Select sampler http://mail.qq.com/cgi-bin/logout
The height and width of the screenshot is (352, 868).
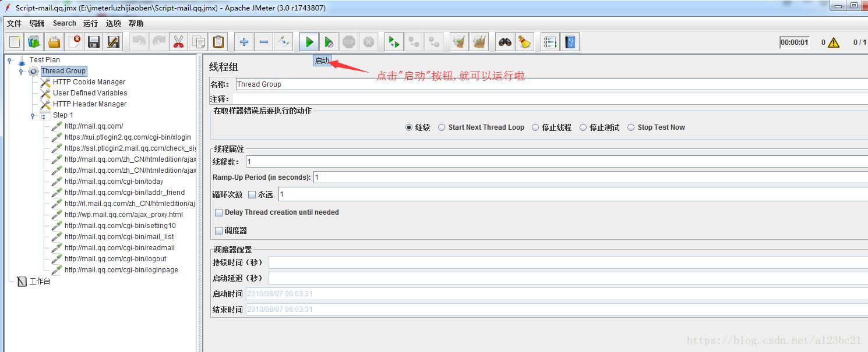click(115, 259)
